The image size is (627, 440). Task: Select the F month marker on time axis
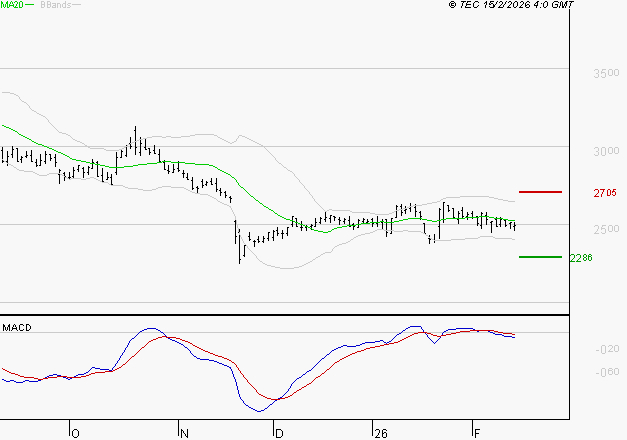pos(475,433)
